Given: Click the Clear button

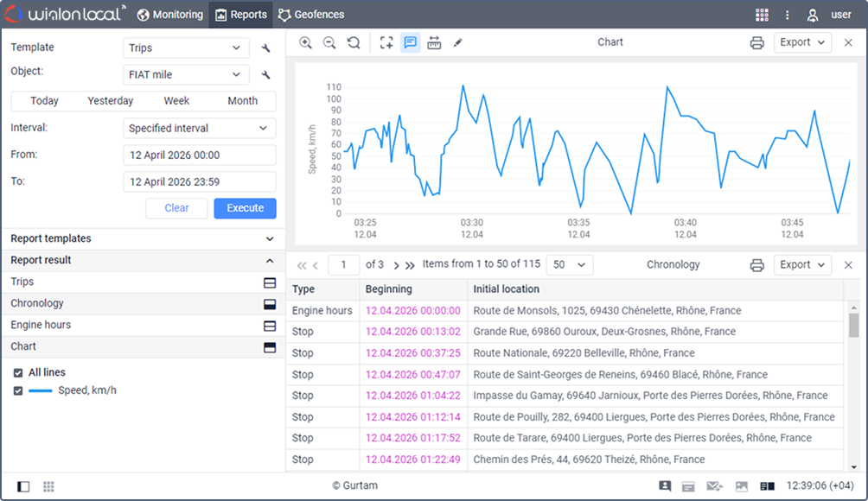Looking at the screenshot, I should [x=176, y=208].
